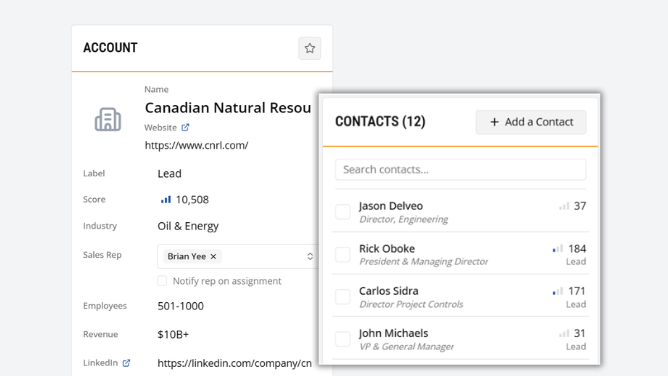Click the company building icon

click(108, 119)
